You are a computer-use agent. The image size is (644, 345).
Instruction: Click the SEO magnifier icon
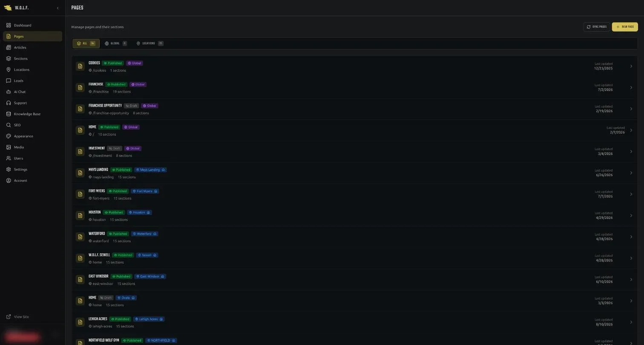pos(9,125)
